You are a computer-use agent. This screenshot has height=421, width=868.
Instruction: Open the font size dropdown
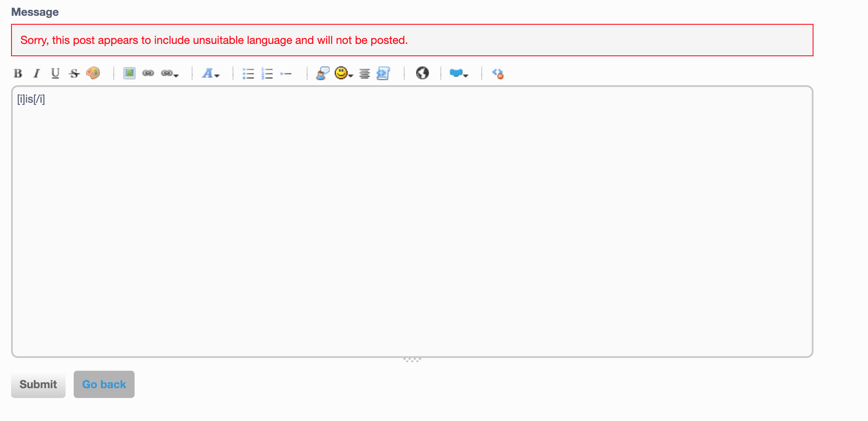(210, 73)
